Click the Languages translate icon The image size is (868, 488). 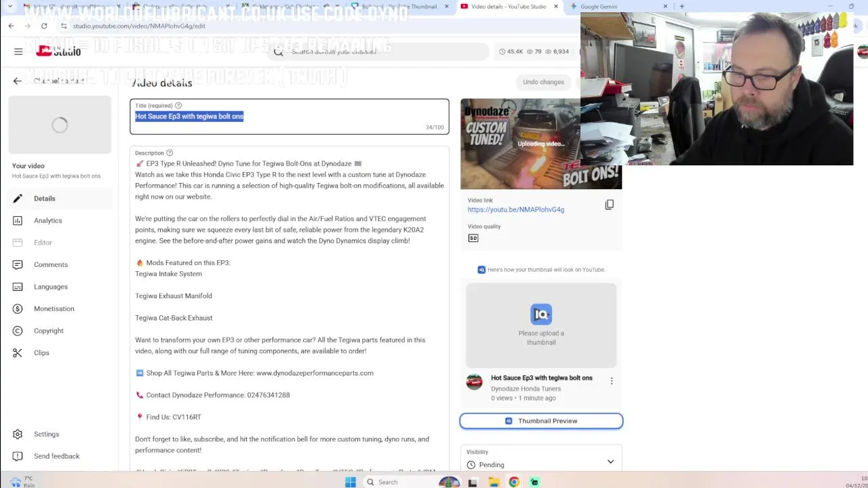[18, 287]
